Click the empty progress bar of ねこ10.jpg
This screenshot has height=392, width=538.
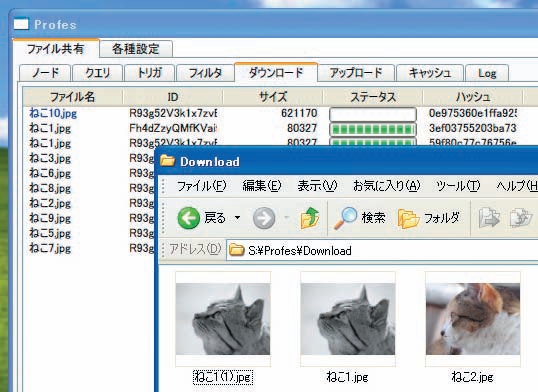(x=373, y=114)
